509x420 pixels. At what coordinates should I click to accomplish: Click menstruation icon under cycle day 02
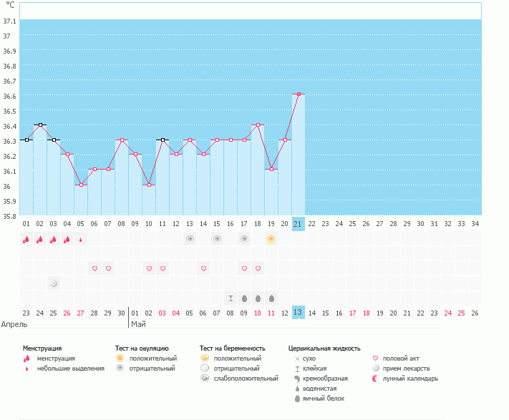pyautogui.click(x=40, y=240)
